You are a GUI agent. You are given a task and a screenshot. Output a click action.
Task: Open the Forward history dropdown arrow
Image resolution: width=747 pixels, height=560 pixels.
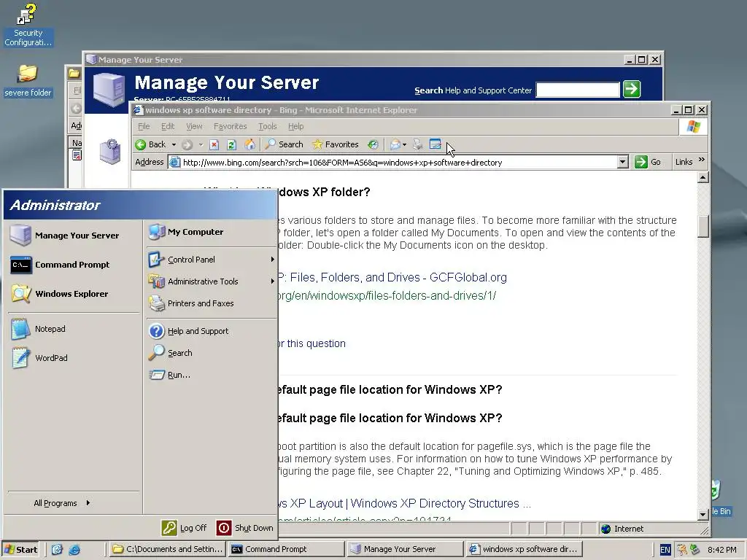pyautogui.click(x=201, y=144)
